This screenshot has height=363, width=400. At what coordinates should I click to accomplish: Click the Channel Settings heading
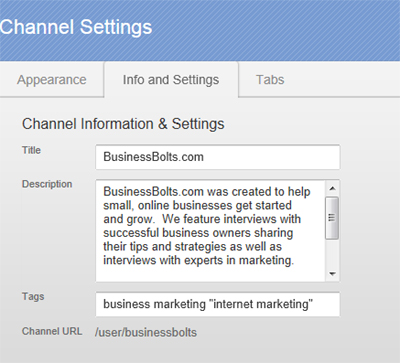76,27
